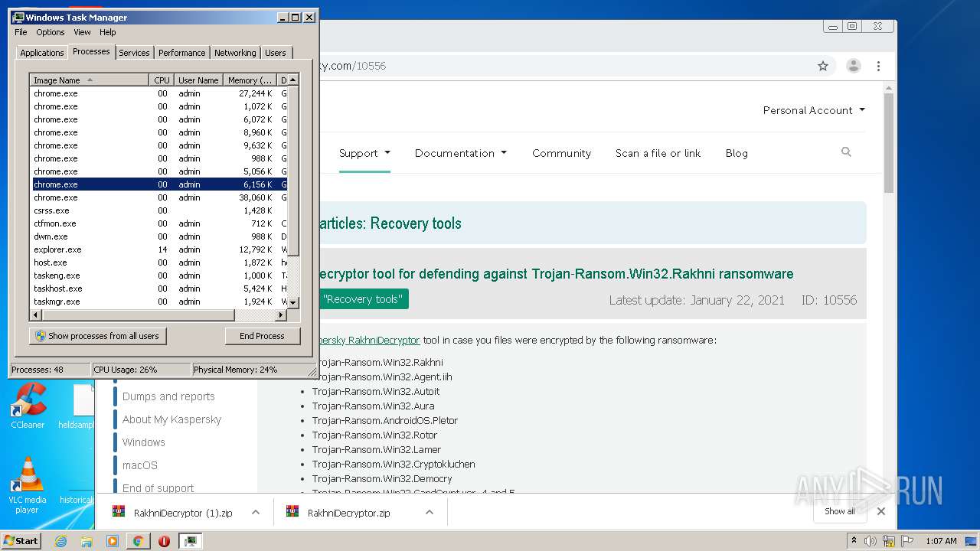The width and height of the screenshot is (980, 551).
Task: Open Windows Explorer folder on taskbar
Action: pos(87,541)
